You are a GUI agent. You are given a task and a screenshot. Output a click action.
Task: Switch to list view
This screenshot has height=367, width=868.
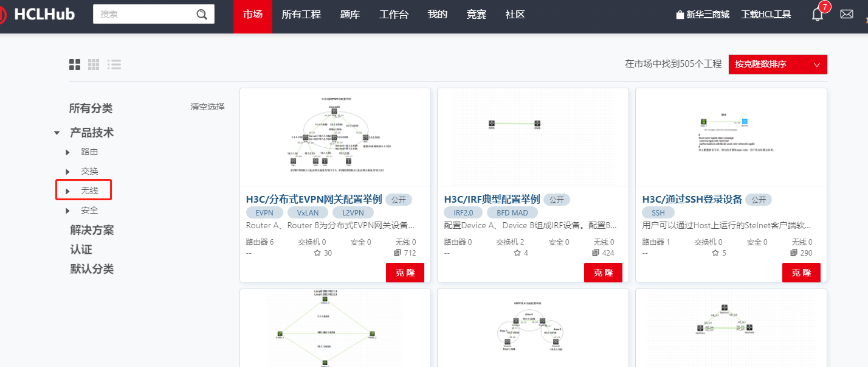[114, 64]
